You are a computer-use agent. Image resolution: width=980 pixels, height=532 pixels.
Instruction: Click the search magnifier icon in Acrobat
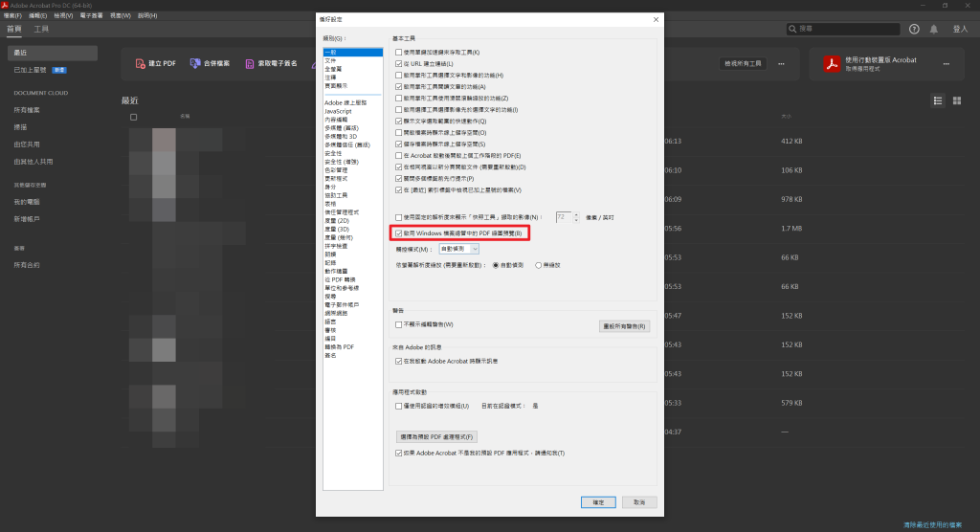[792, 29]
